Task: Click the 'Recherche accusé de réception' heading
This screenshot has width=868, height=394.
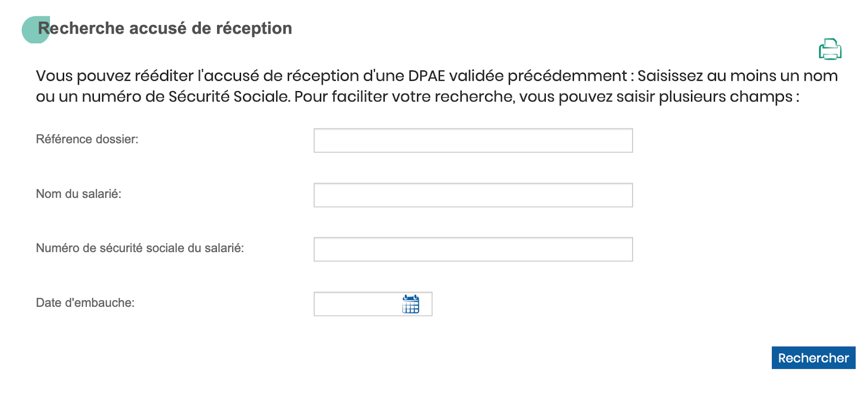Action: (165, 28)
